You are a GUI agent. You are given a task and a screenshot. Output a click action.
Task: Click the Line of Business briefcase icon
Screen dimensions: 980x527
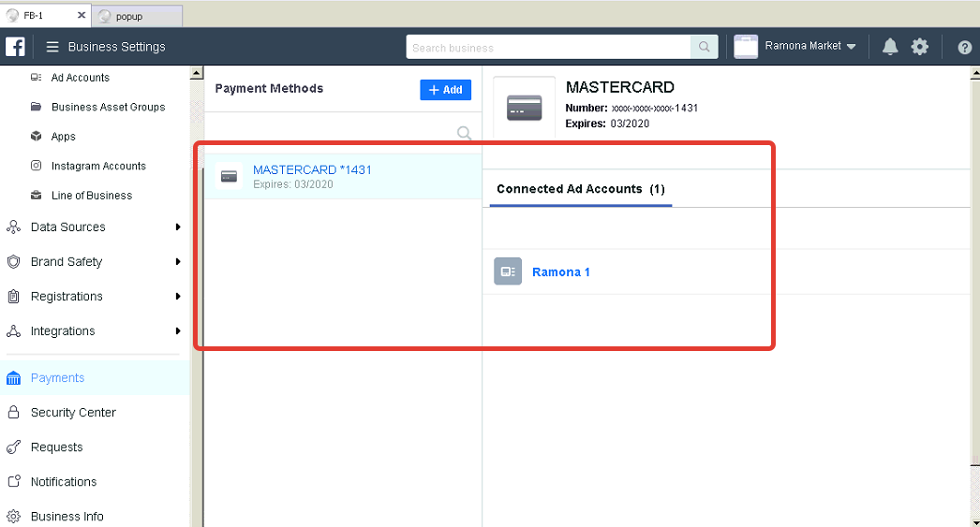click(x=37, y=196)
